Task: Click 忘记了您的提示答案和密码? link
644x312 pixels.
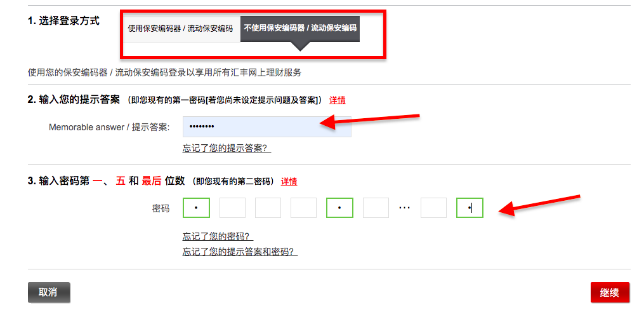Action: click(x=240, y=252)
